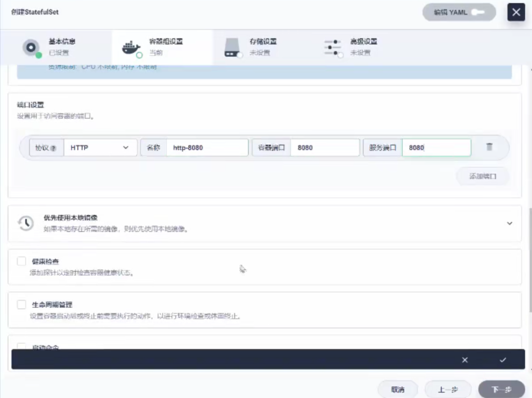
Task: Click the 端口设置 heading text
Action: point(30,105)
